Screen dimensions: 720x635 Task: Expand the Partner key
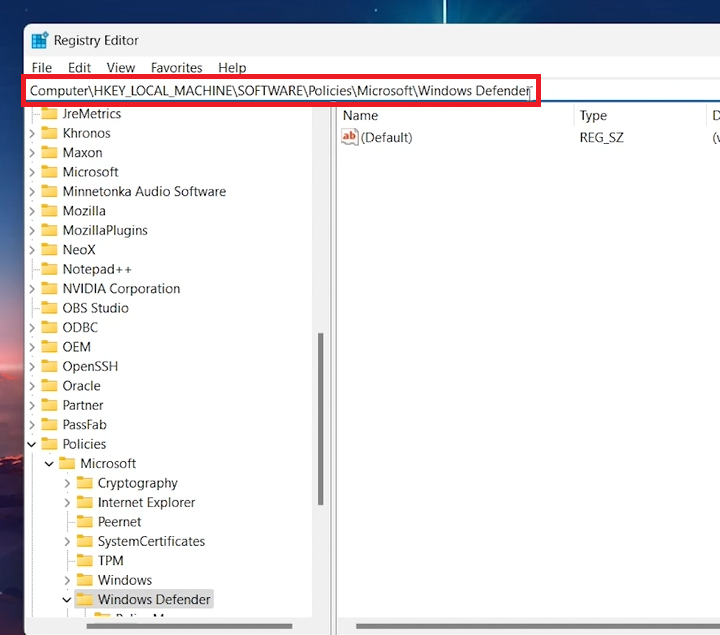32,405
